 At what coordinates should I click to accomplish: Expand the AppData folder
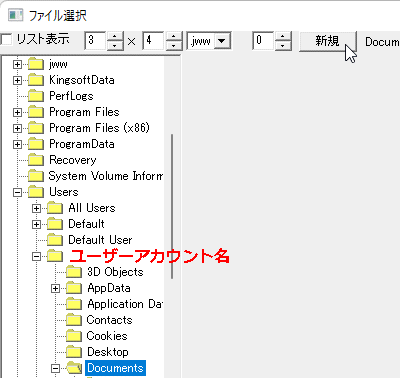click(x=55, y=288)
